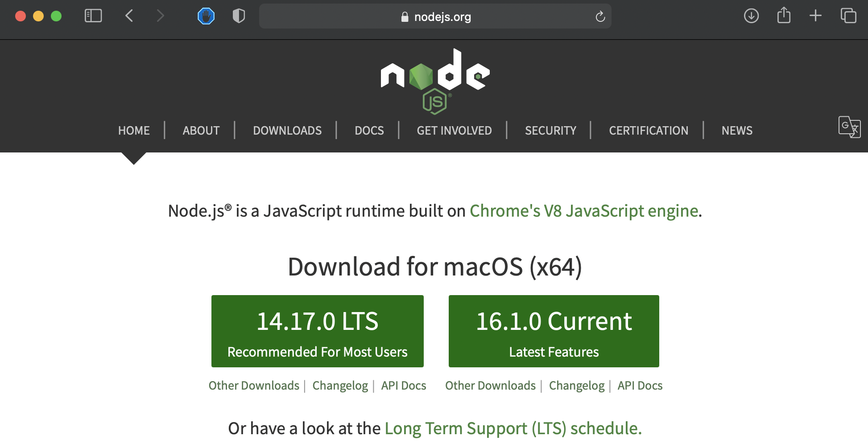This screenshot has width=868, height=444.
Task: Go back to the previous page
Action: (129, 16)
